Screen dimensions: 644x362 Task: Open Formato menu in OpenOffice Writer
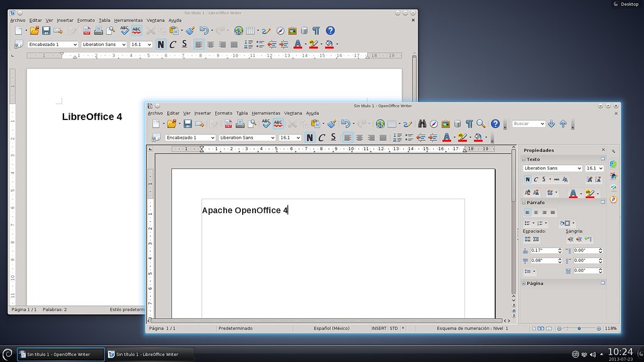[x=223, y=113]
